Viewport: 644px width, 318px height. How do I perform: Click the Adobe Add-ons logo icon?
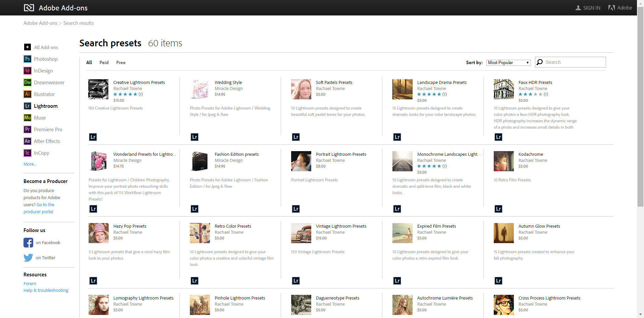pos(29,8)
